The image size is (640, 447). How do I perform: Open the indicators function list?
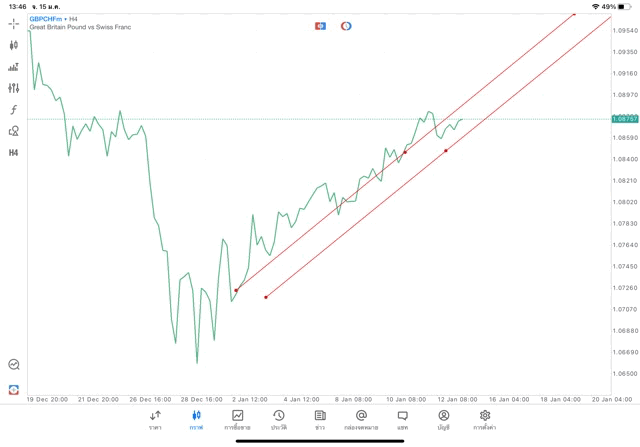pyautogui.click(x=13, y=110)
